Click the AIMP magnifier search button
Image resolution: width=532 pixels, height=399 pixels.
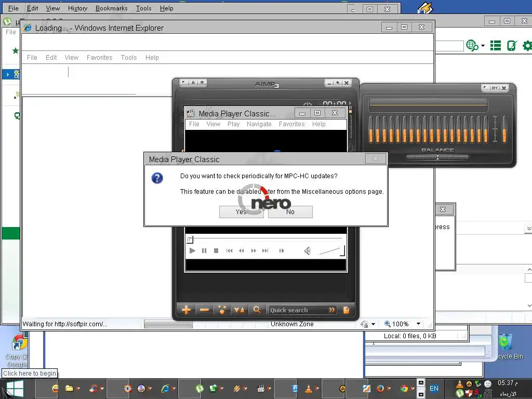(x=257, y=310)
